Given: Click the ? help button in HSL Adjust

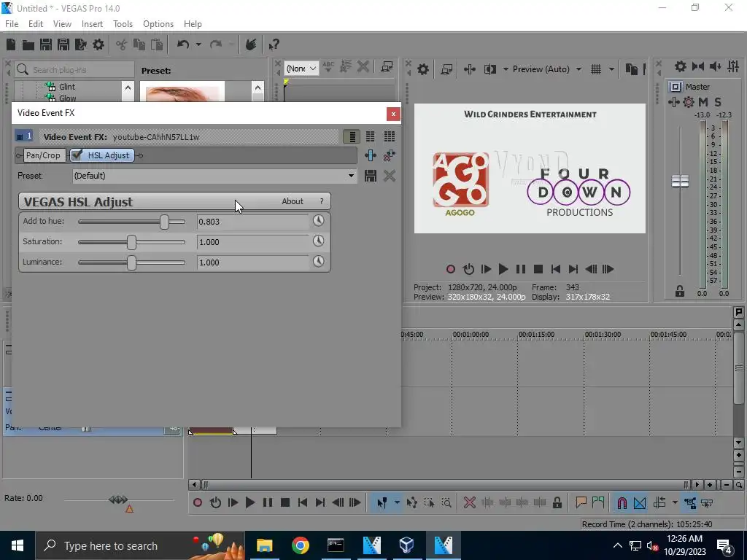Looking at the screenshot, I should tap(322, 201).
